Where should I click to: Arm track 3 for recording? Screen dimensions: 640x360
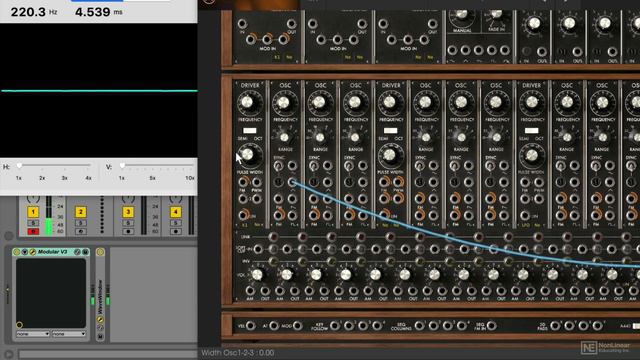pyautogui.click(x=128, y=231)
